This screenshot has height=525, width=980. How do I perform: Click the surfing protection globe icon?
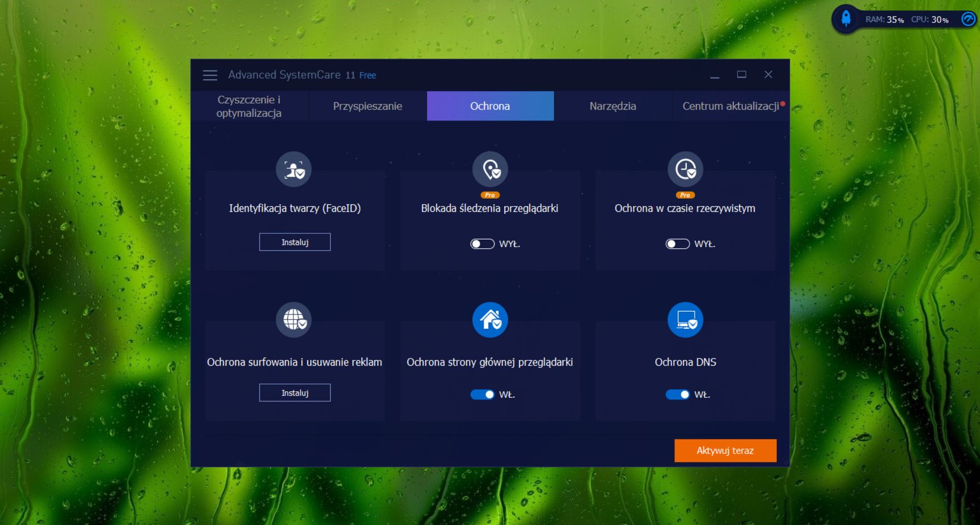point(294,320)
